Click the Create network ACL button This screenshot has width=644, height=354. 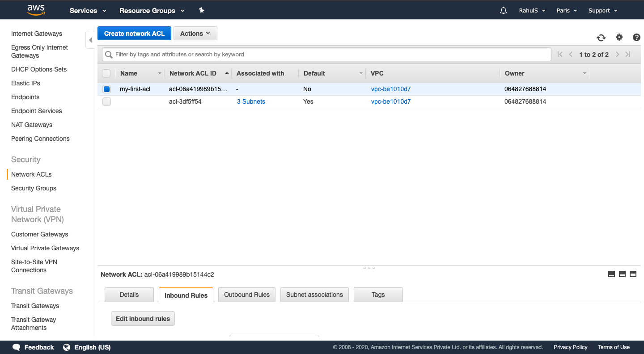(x=134, y=33)
